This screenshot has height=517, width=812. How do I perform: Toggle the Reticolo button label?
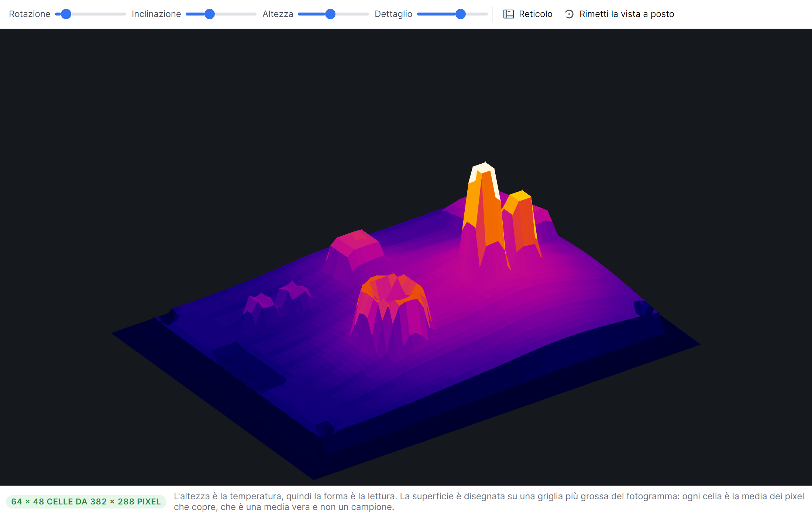pyautogui.click(x=536, y=14)
